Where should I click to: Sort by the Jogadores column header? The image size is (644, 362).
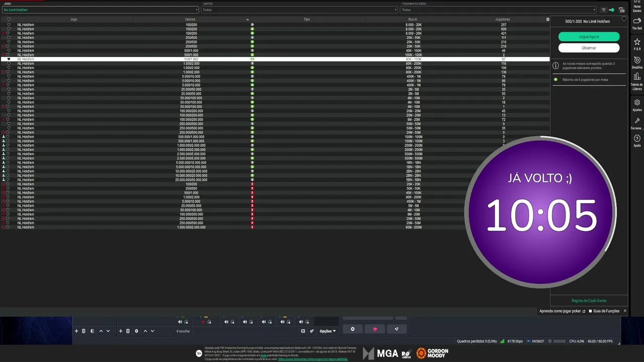tap(503, 19)
